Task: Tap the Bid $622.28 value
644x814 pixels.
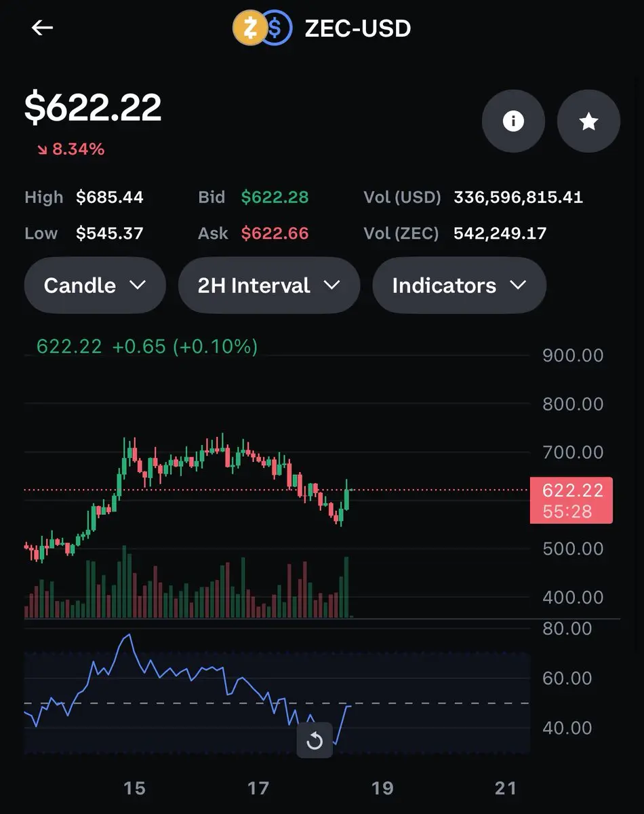Action: 275,197
